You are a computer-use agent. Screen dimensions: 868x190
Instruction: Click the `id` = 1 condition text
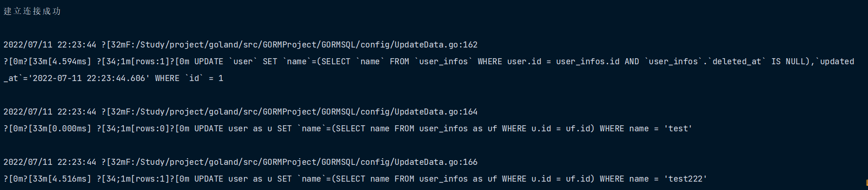coord(205,78)
